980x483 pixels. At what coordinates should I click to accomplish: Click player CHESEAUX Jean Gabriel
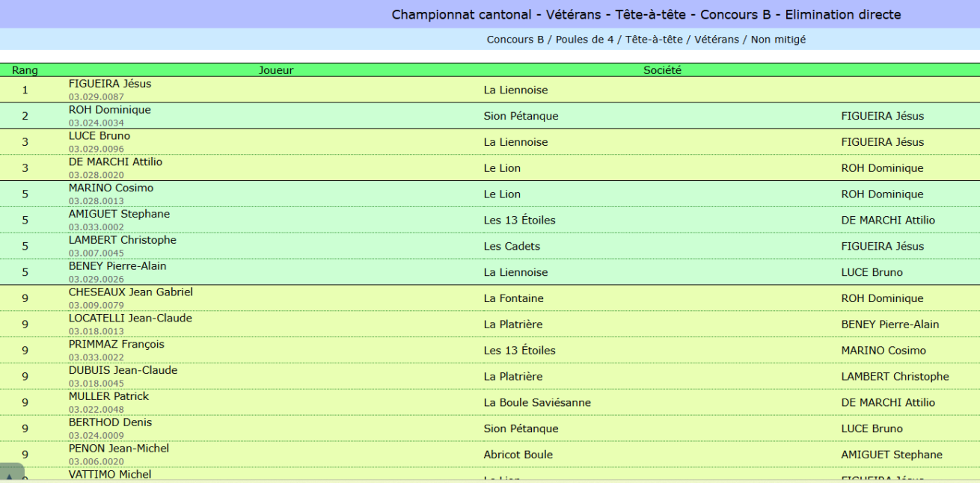(x=131, y=292)
